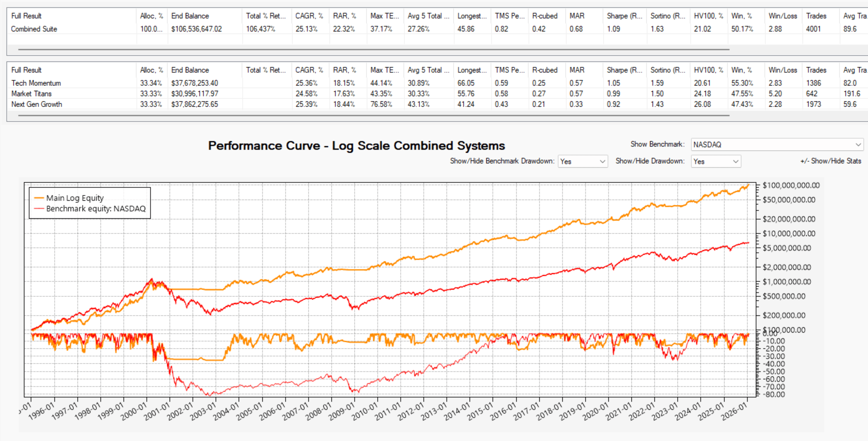Viewport: 868px width, 441px height.
Task: Open the Show/Hide Drawdown dropdown
Action: point(716,161)
